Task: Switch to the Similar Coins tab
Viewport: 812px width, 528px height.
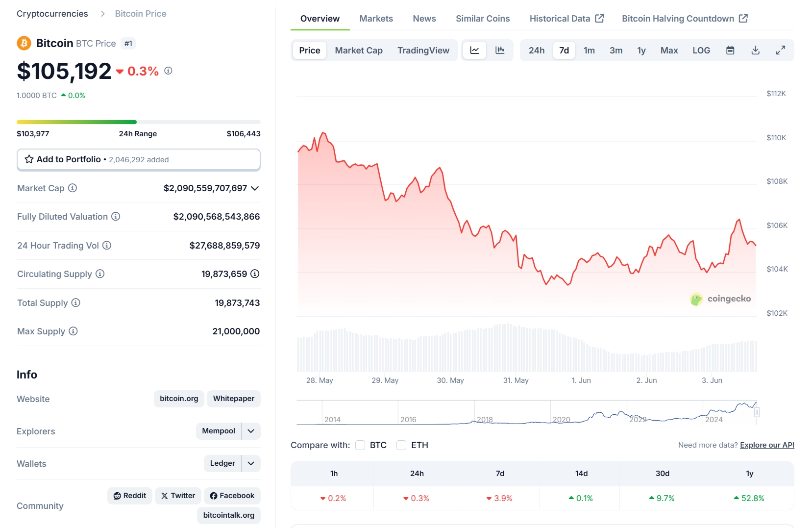Action: (x=483, y=19)
